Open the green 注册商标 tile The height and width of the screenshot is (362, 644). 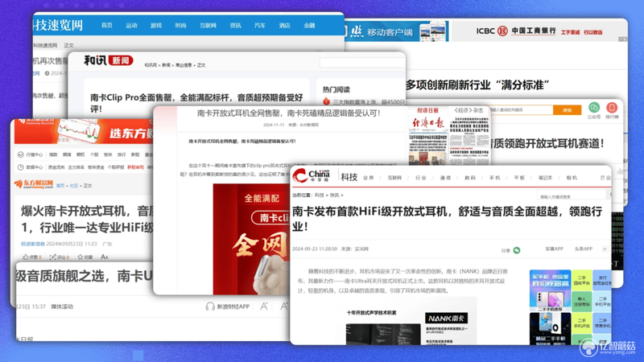(x=581, y=301)
